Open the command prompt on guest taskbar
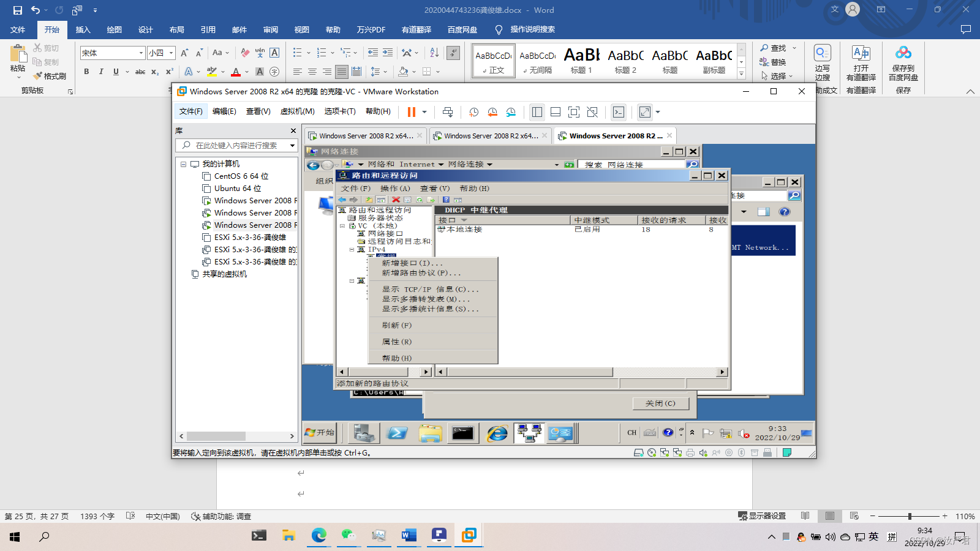 (463, 433)
